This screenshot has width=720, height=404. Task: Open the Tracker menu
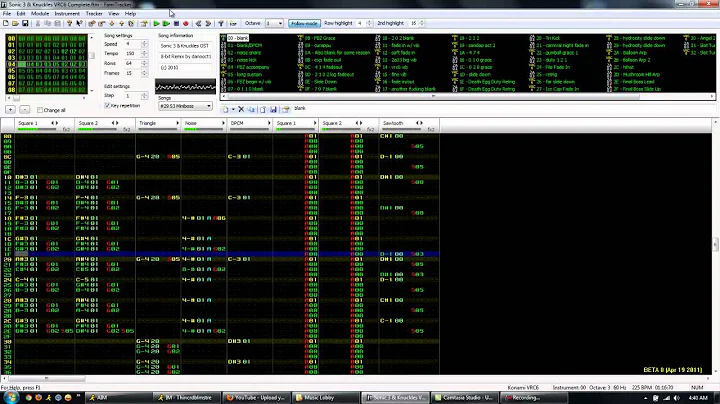[94, 14]
